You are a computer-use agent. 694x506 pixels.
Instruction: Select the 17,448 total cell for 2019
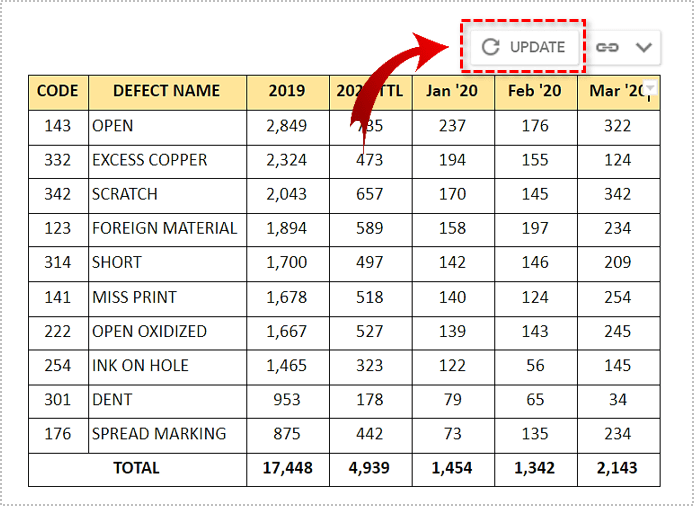pyautogui.click(x=287, y=468)
